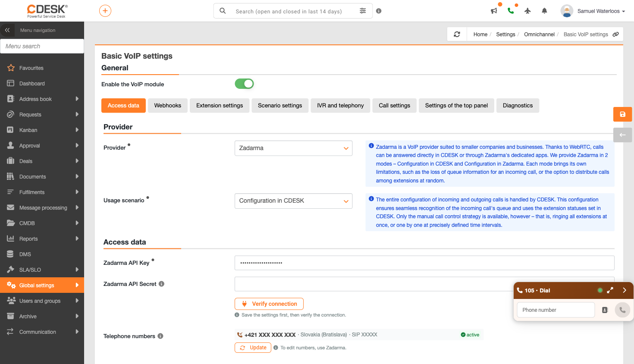
Task: Open the announcements megaphone icon
Action: (494, 11)
